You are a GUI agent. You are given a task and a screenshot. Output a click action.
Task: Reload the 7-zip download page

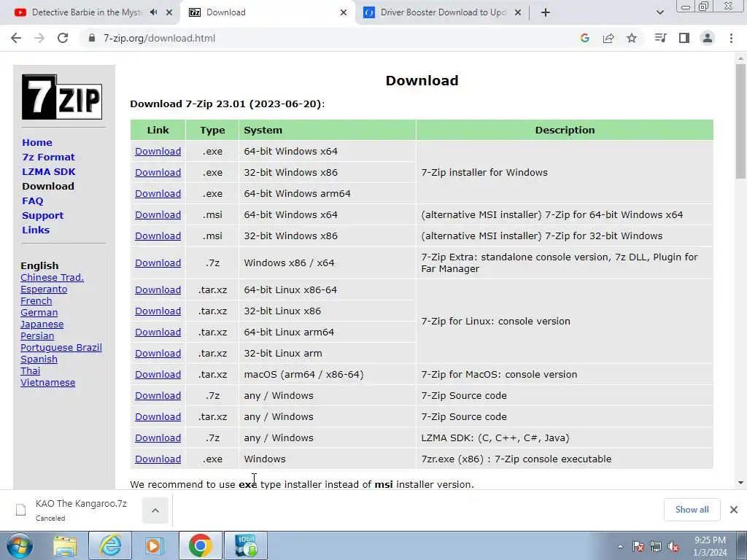click(63, 38)
